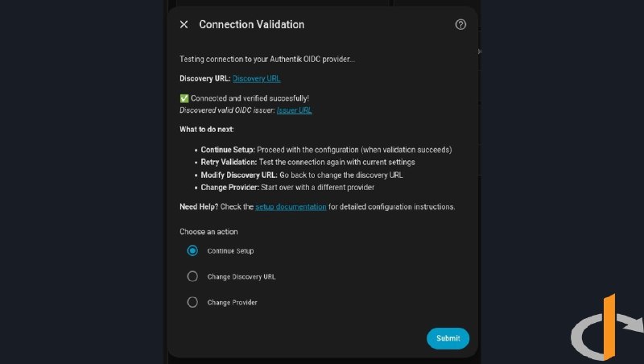The width and height of the screenshot is (644, 364).
Task: Click the 'Choose an action' group label
Action: tap(208, 232)
